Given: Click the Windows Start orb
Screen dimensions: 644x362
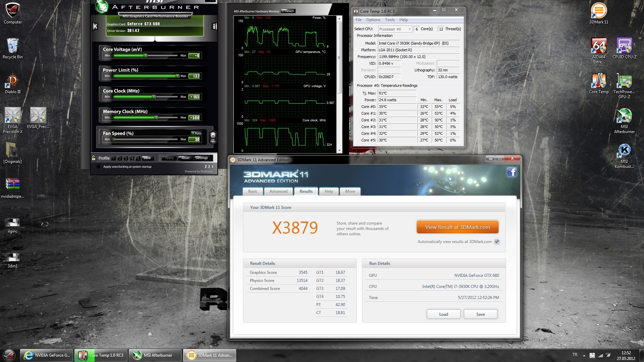Looking at the screenshot, I should click(x=9, y=355).
